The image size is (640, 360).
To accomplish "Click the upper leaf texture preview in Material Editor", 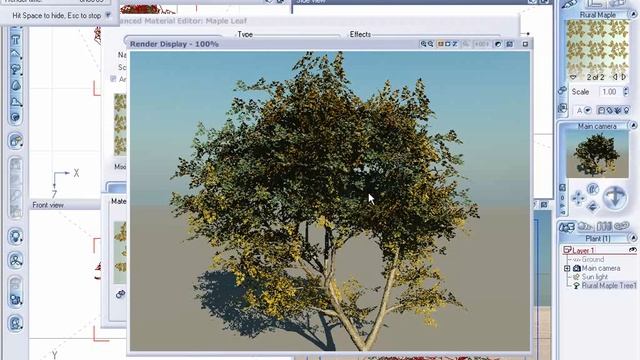I will click(x=120, y=124).
